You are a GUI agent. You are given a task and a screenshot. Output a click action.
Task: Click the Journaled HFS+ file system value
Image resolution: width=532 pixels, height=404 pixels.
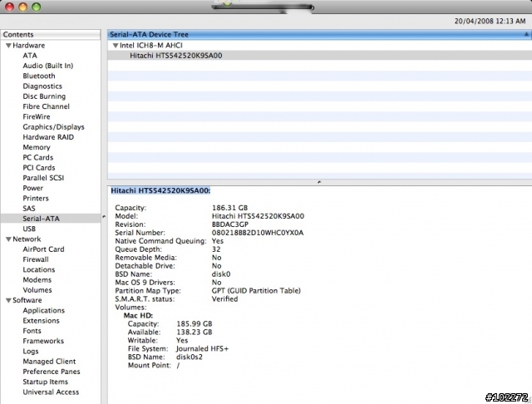(202, 348)
